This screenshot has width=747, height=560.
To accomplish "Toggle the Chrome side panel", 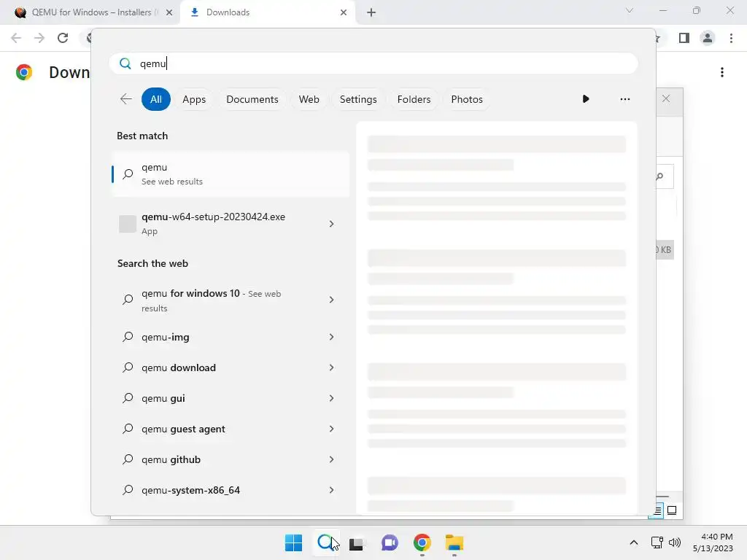I will click(684, 38).
